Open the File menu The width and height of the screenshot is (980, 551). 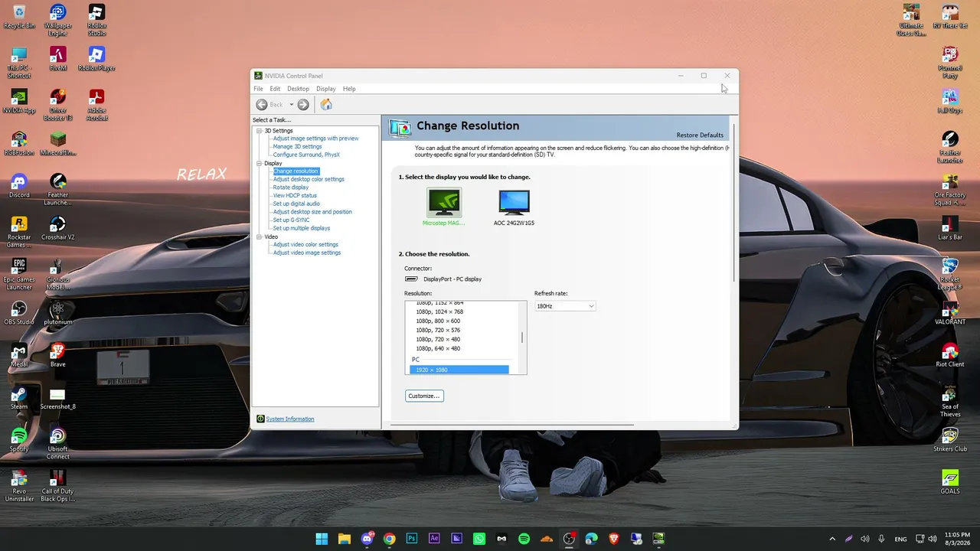coord(258,89)
